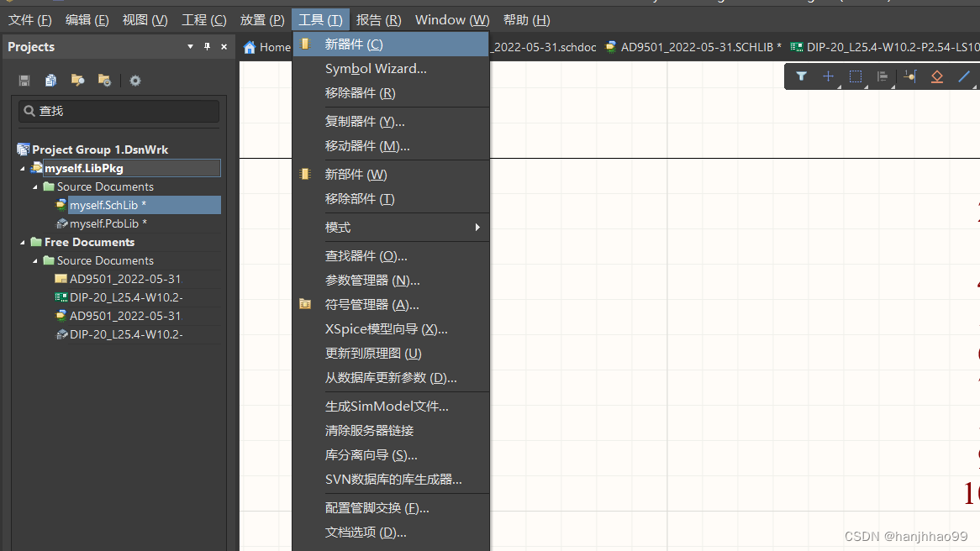Screen dimensions: 980x551
Task: Choose the dashed rectangle selection tool
Action: pos(856,76)
